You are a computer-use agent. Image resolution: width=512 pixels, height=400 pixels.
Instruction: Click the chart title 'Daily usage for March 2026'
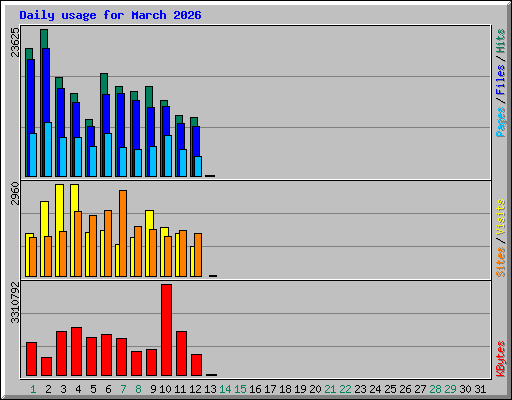[x=110, y=15]
